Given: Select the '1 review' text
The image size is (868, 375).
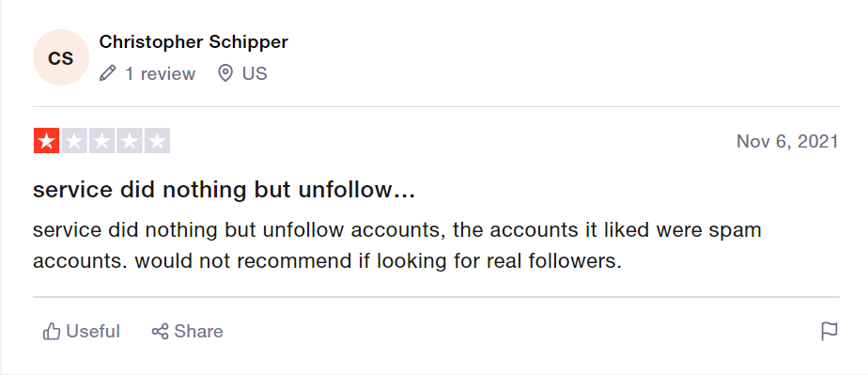Looking at the screenshot, I should pos(160,73).
